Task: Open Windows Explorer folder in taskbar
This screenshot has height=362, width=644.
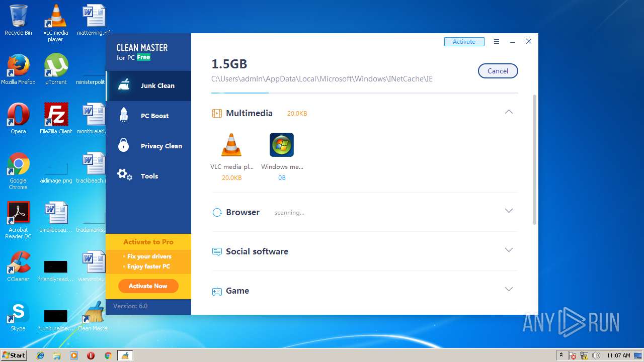Action: click(x=57, y=355)
